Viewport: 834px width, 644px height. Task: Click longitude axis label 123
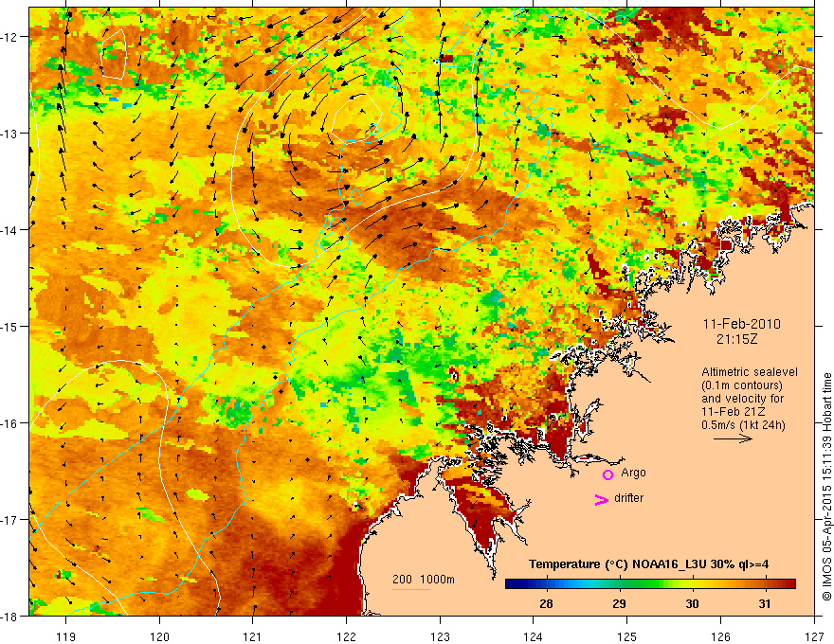click(440, 636)
